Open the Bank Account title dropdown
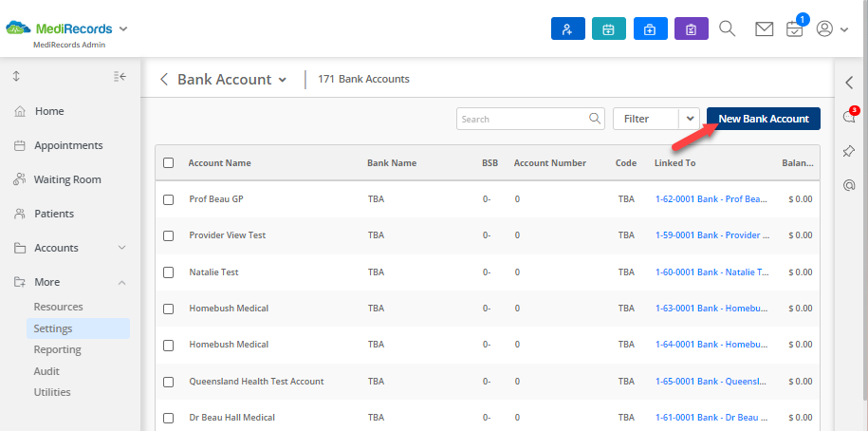Viewport: 868px width, 431px height. click(x=283, y=80)
